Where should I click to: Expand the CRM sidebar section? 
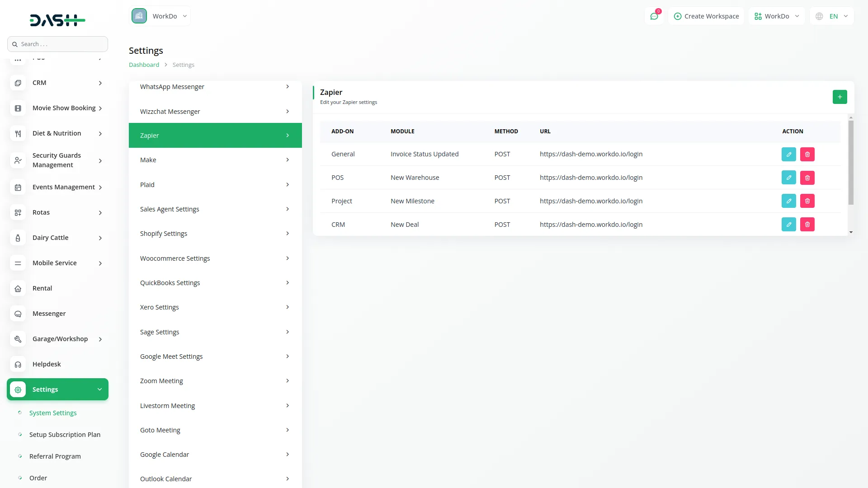pyautogui.click(x=57, y=83)
